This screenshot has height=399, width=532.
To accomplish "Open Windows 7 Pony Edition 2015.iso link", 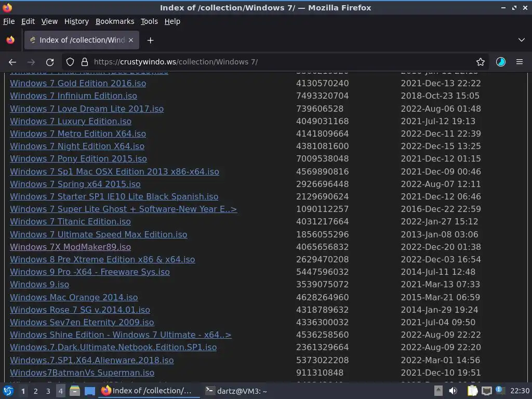I will [x=78, y=159].
